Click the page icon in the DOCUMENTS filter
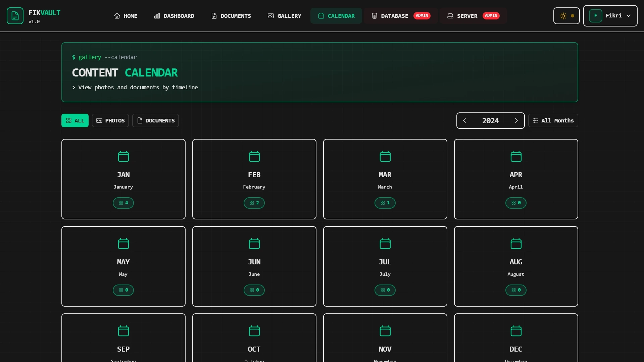Viewport: 644px width, 362px height. point(140,120)
